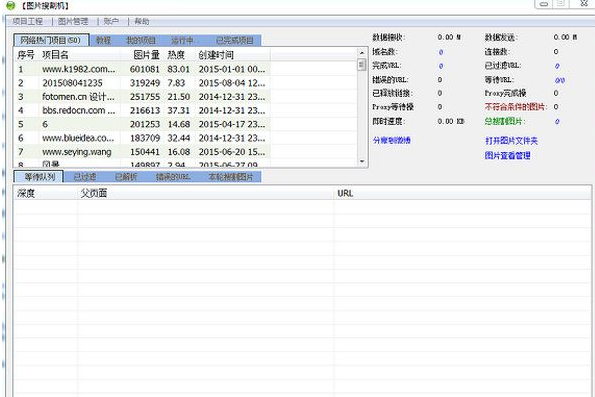This screenshot has height=397, width=595.
Task: Switch to the 已过滤 tab
Action: pyautogui.click(x=85, y=176)
